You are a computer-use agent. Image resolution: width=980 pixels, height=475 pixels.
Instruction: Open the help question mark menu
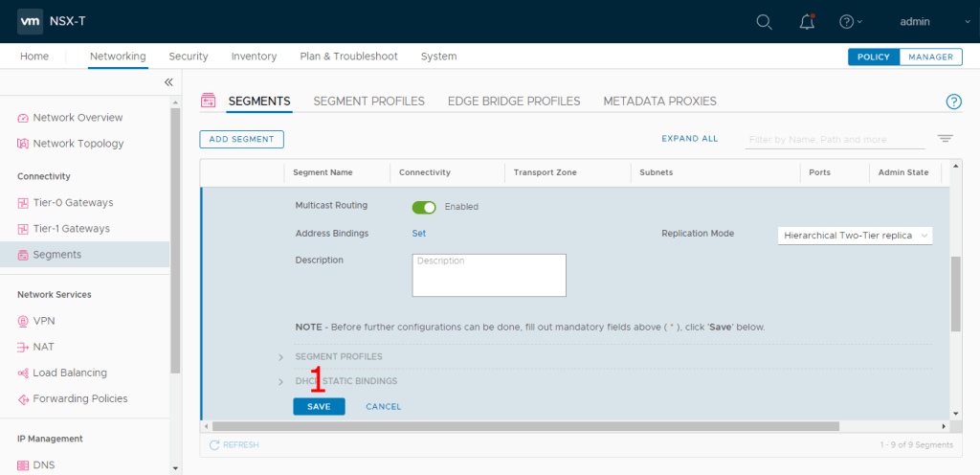849,22
